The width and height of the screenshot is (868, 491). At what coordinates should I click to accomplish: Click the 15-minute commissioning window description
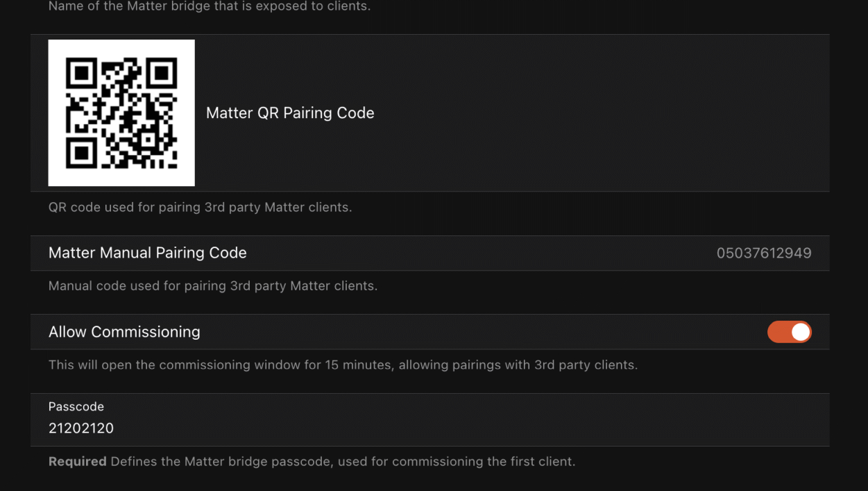click(x=343, y=365)
